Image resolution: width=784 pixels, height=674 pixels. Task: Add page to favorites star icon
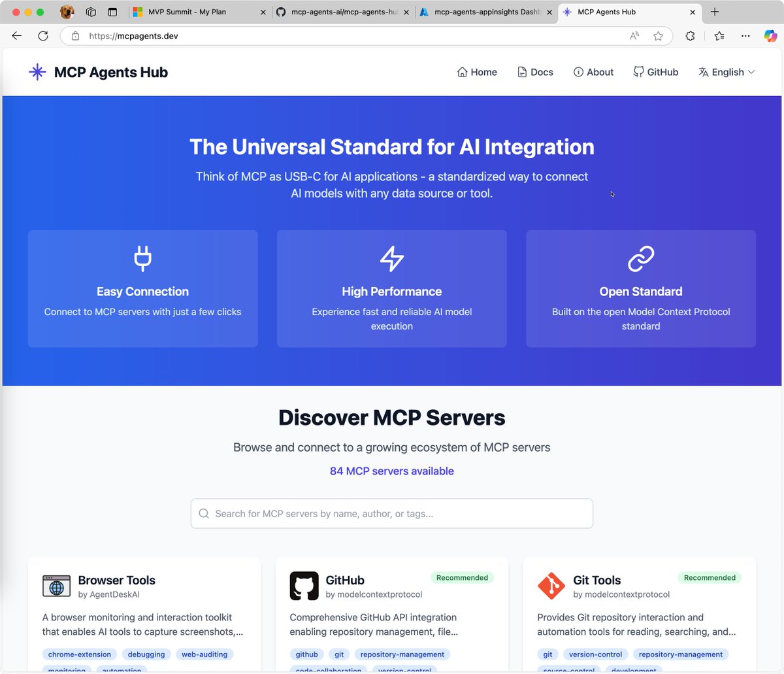tap(658, 36)
